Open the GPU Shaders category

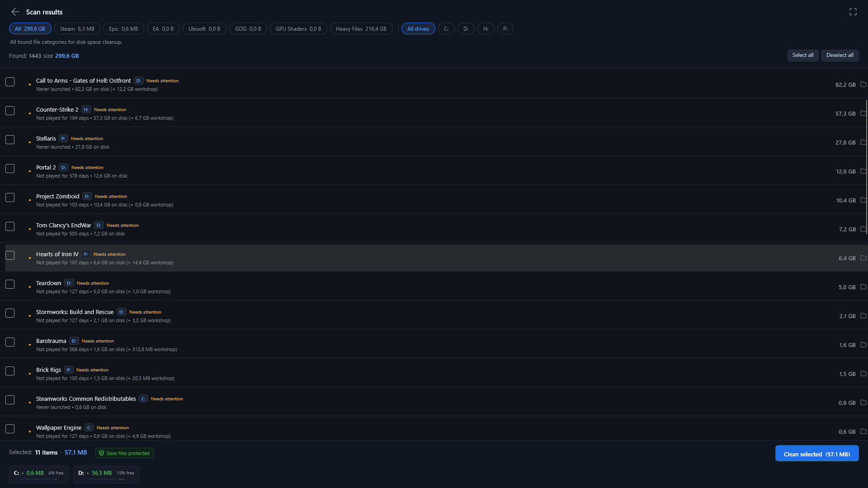298,28
